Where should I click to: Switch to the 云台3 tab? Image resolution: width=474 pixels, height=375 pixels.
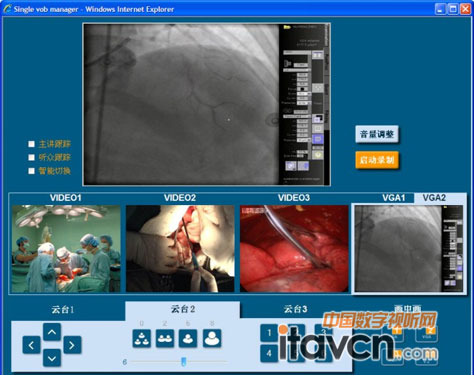(295, 309)
